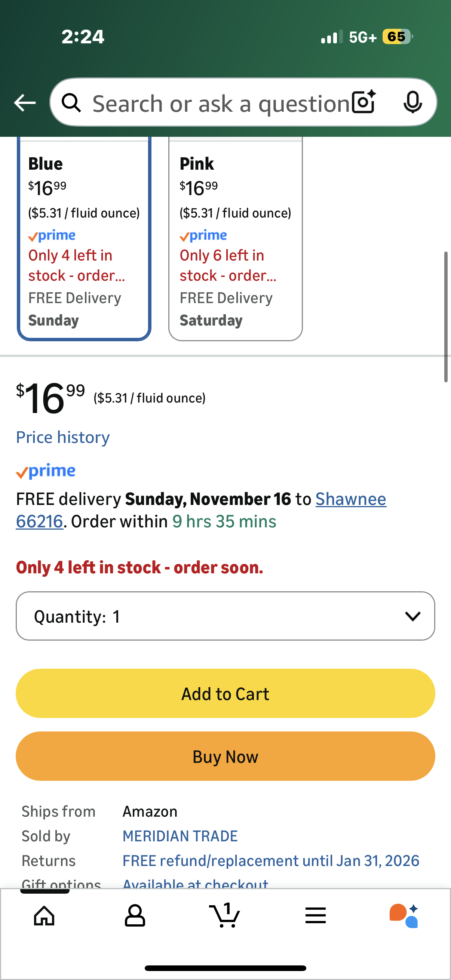Open the Price history link
The width and height of the screenshot is (451, 980).
[x=63, y=438]
